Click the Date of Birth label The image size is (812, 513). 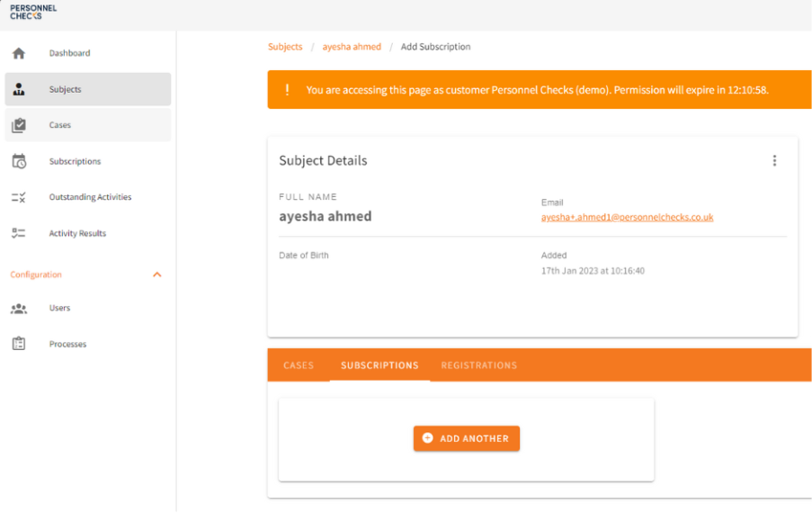click(303, 256)
